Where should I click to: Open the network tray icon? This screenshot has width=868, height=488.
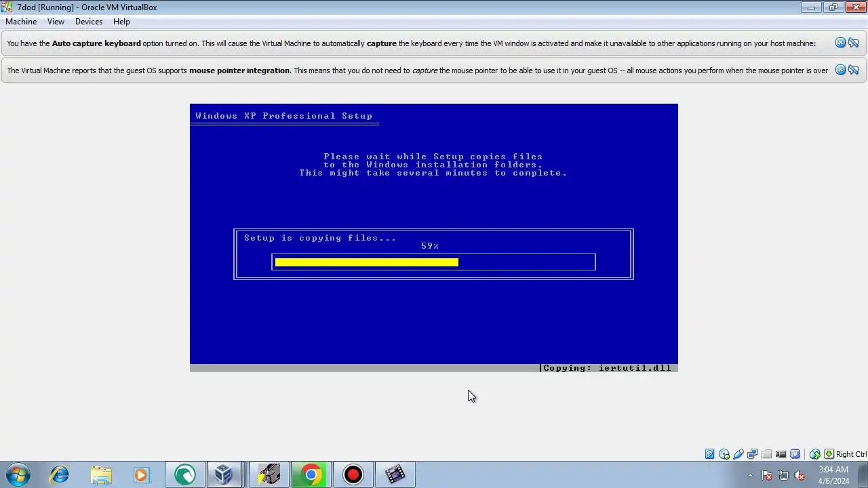[x=783, y=475]
